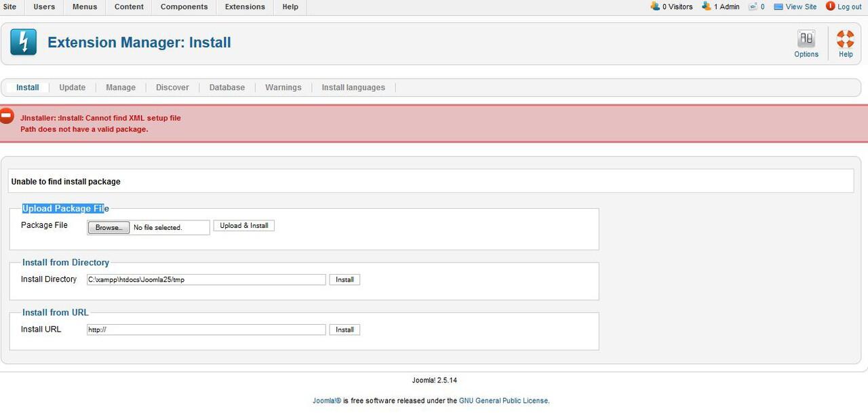Switch to the Manage tab

click(121, 87)
